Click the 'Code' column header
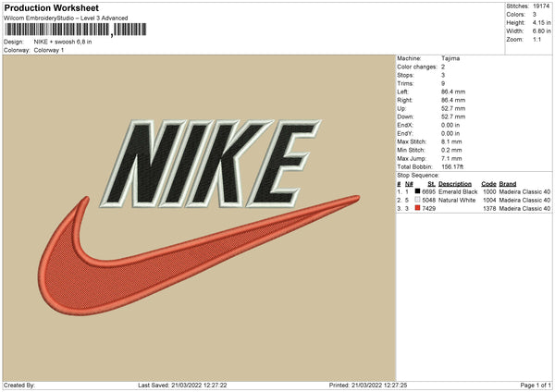This screenshot has width=555, height=392. tap(488, 184)
